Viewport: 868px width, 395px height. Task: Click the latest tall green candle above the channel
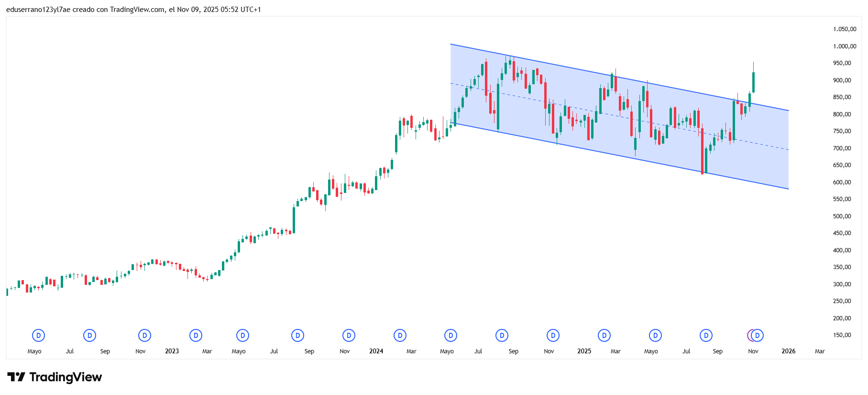[x=753, y=82]
